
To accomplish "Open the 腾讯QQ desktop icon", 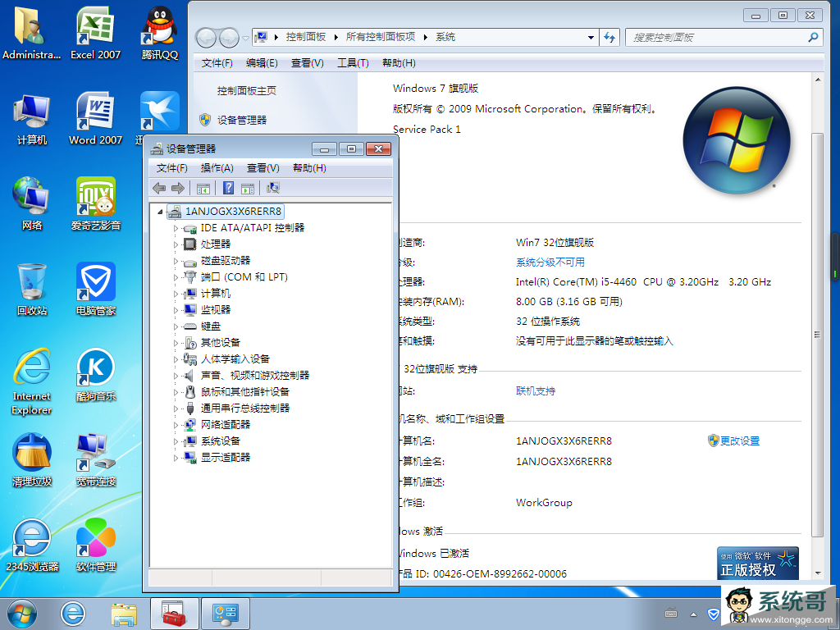I will [160, 33].
